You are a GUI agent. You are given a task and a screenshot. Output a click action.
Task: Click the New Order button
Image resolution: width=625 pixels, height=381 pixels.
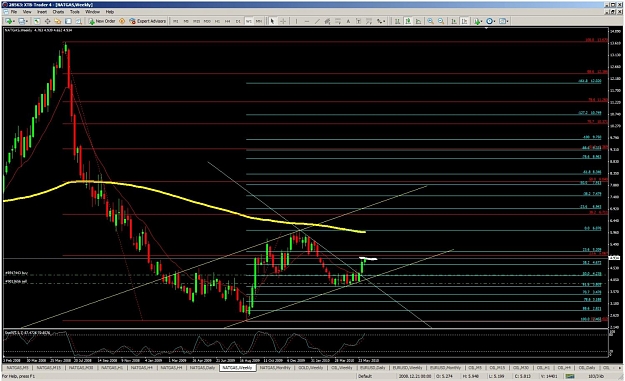pos(102,21)
